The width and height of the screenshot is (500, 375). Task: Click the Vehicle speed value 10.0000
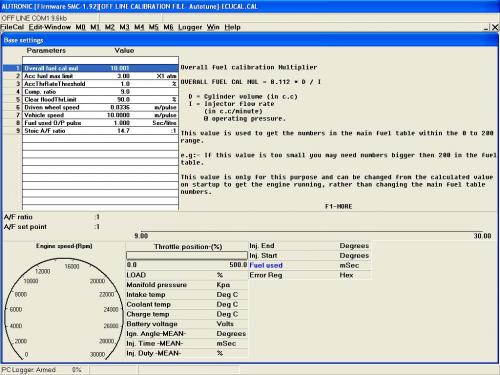(x=118, y=115)
